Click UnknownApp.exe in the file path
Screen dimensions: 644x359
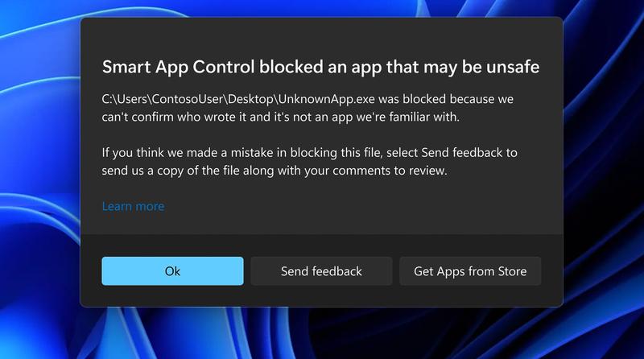(x=327, y=99)
